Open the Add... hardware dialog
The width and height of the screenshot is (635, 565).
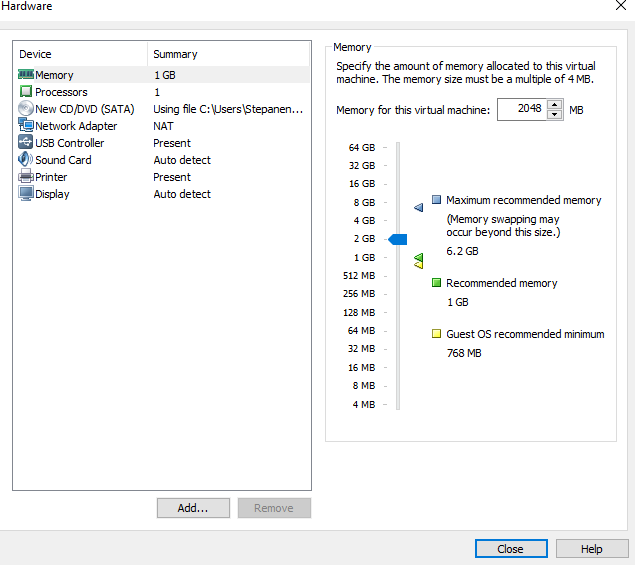coord(193,508)
